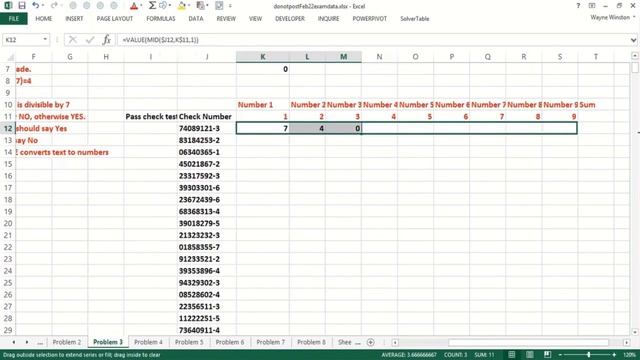Open the POWERPIVOT ribbon tab
Screen dimensions: 640x360
coord(370,19)
